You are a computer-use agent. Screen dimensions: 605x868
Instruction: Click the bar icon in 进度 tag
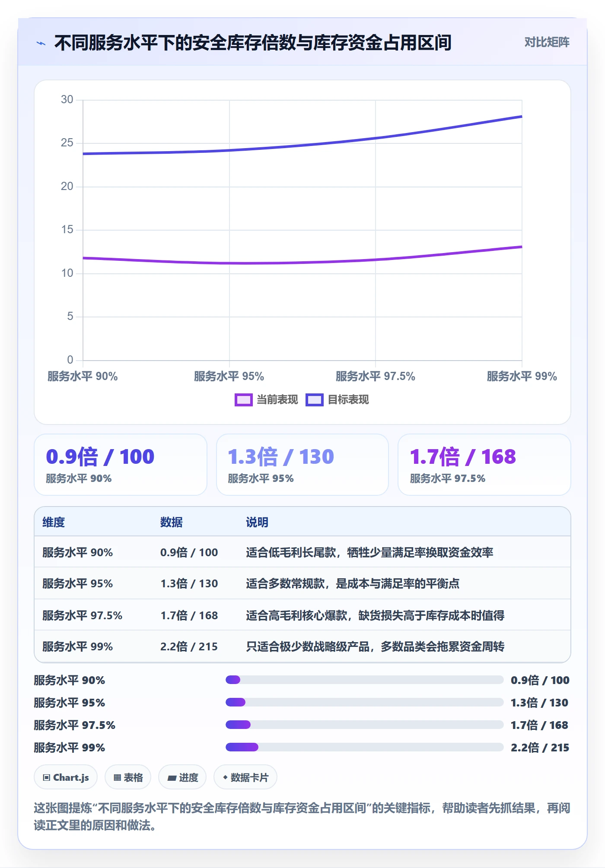(x=172, y=778)
